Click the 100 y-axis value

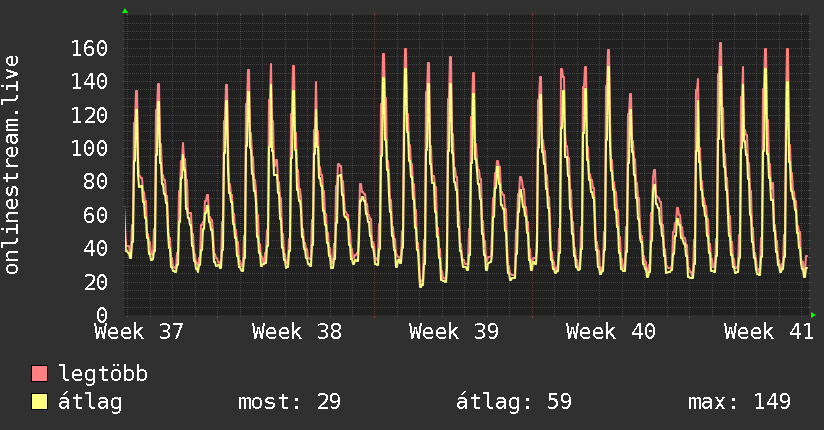coord(89,149)
